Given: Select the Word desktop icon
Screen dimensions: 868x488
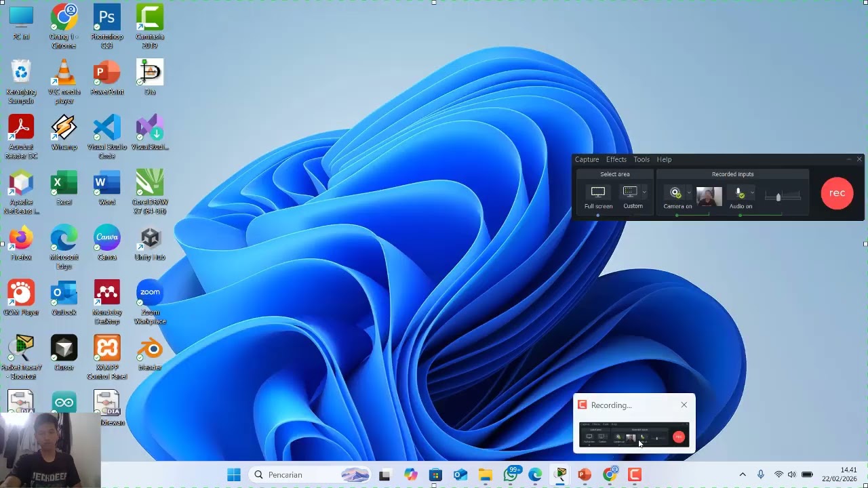Looking at the screenshot, I should tap(106, 188).
